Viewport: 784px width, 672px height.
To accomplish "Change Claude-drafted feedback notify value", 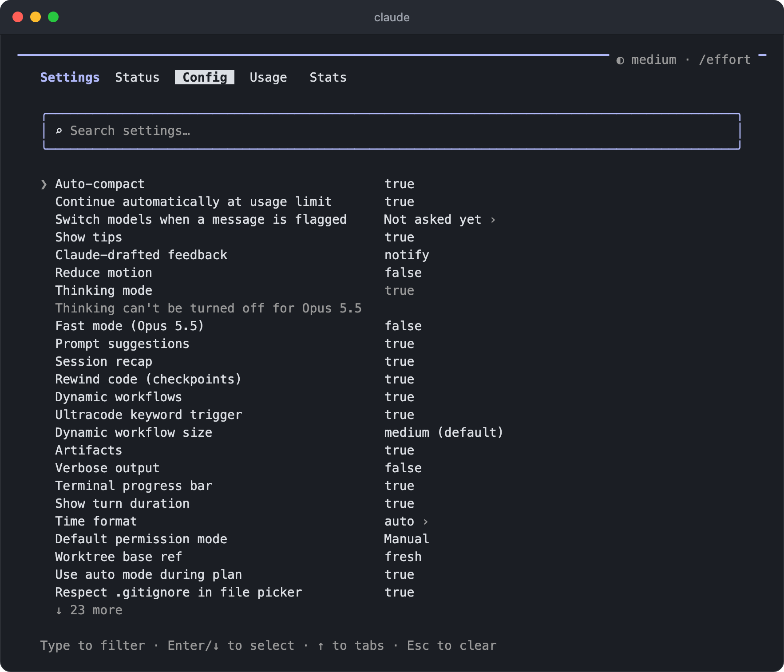I will click(x=407, y=255).
